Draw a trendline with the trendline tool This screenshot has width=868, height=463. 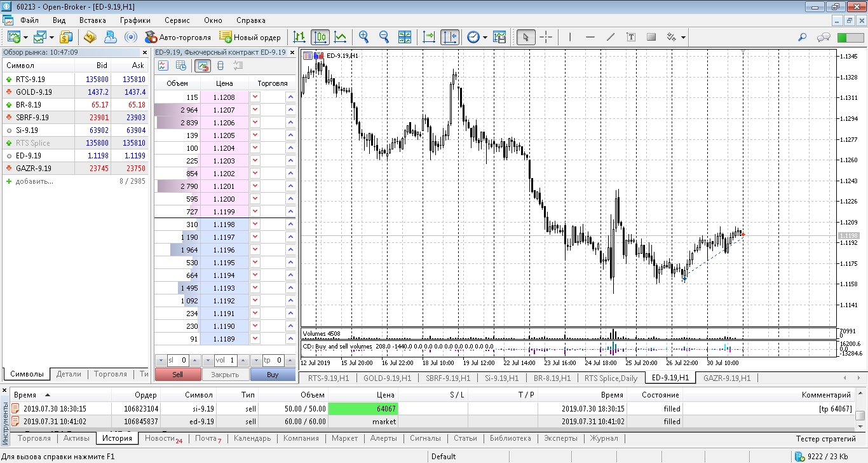(x=611, y=37)
